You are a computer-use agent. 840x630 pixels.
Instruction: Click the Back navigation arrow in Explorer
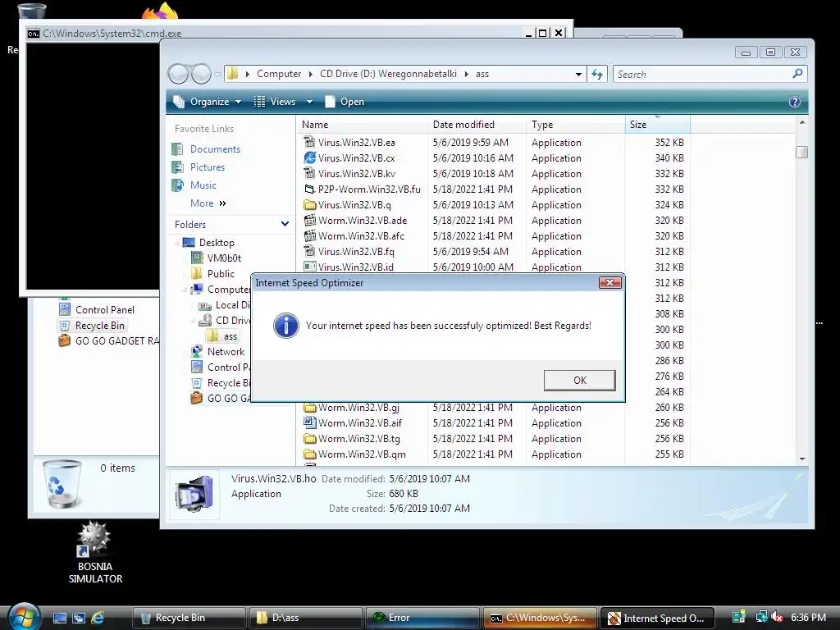click(x=178, y=74)
